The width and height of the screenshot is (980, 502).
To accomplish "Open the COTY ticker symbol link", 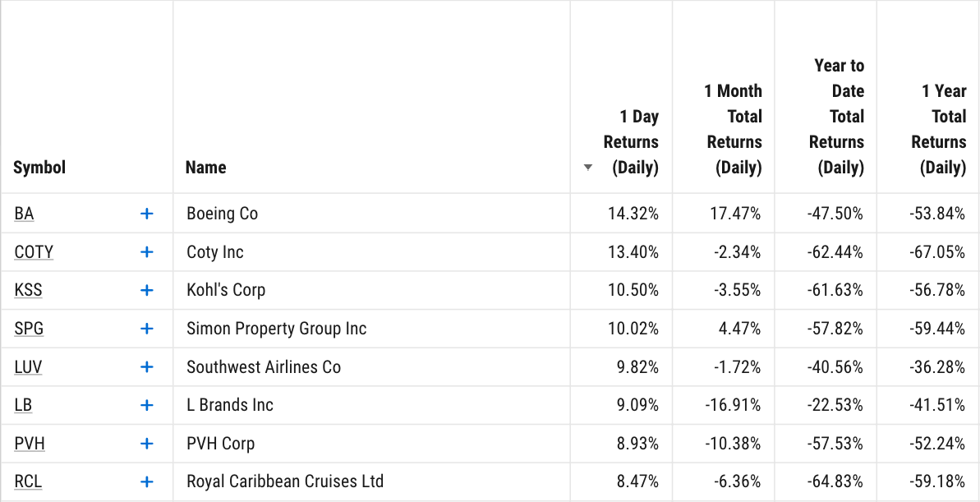I will pos(34,252).
